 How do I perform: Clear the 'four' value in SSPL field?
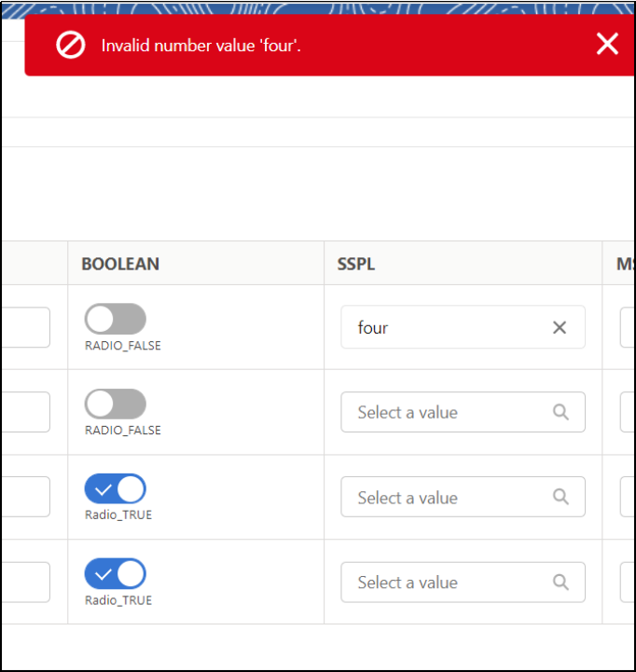click(560, 328)
